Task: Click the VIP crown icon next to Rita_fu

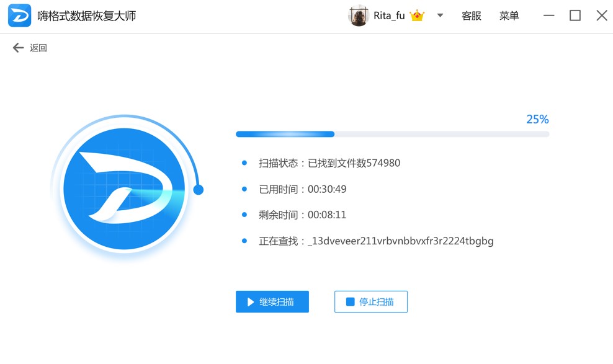Action: pyautogui.click(x=416, y=15)
